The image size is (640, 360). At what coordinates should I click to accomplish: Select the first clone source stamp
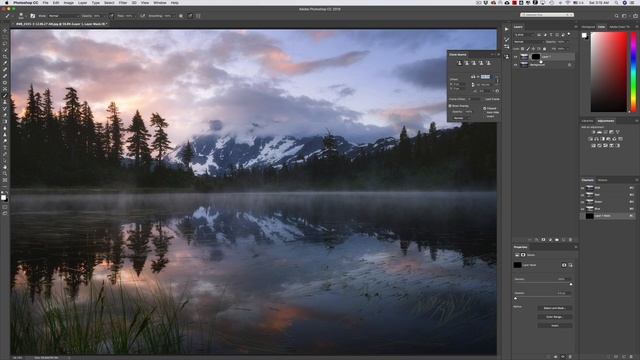[460, 63]
